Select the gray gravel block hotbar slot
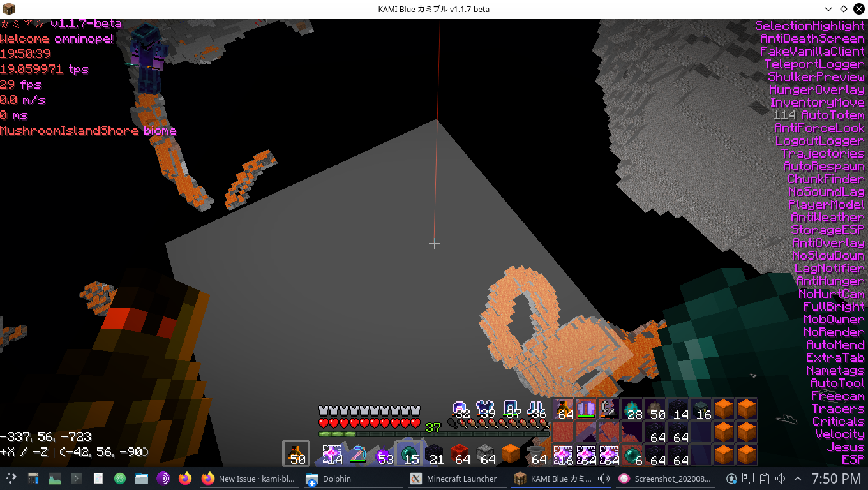Screen dimensions: 868x490 (x=485, y=454)
